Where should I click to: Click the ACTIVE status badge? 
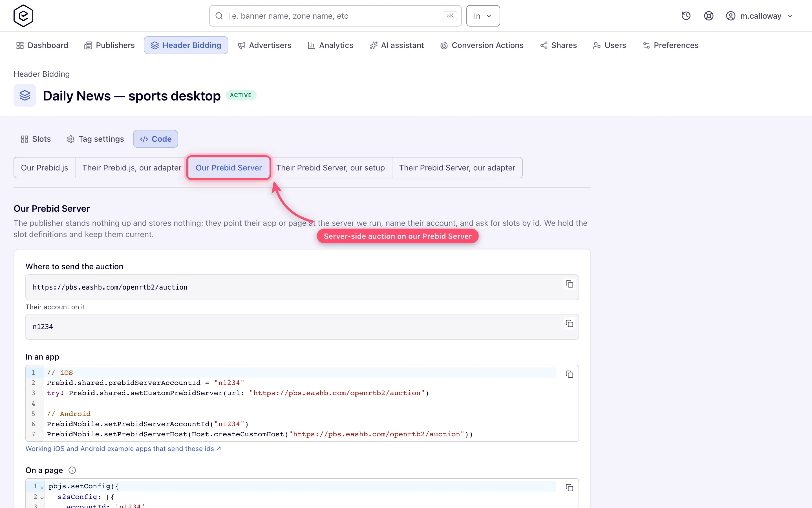[240, 95]
